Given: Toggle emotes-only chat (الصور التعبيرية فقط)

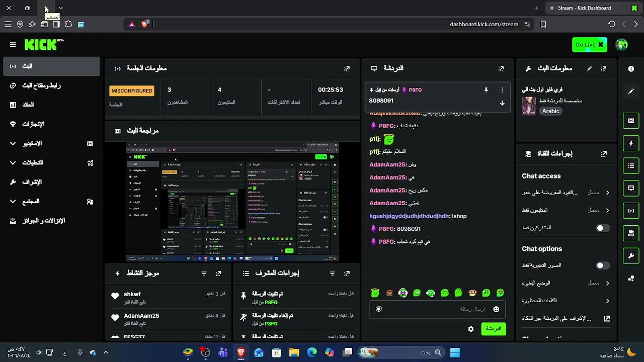Looking at the screenshot, I should pos(603,265).
